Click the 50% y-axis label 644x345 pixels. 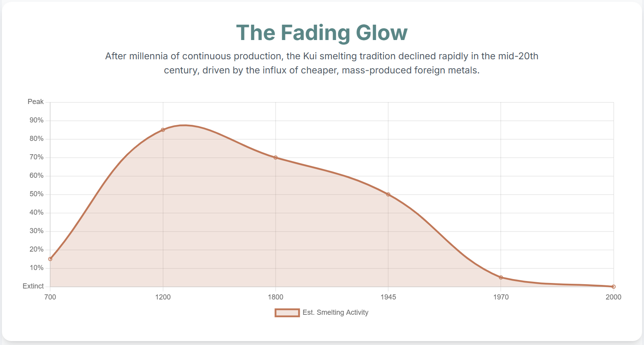tap(36, 194)
